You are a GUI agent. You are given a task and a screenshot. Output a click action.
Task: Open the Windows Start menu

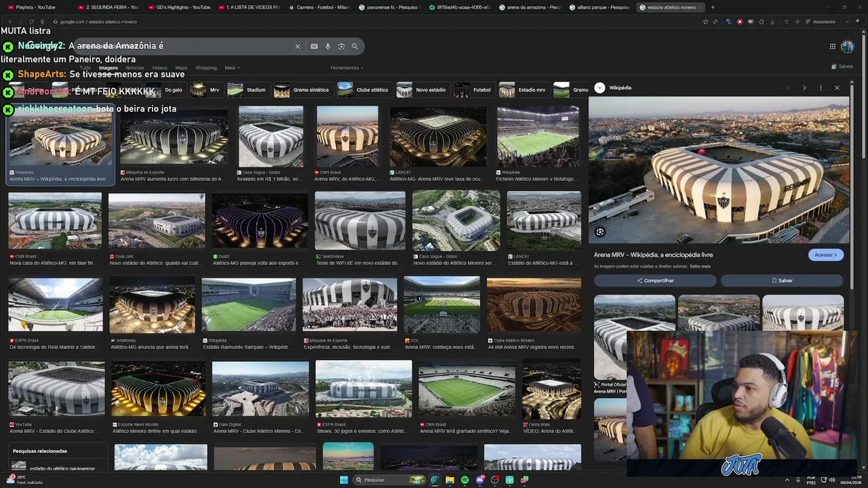[x=344, y=480]
